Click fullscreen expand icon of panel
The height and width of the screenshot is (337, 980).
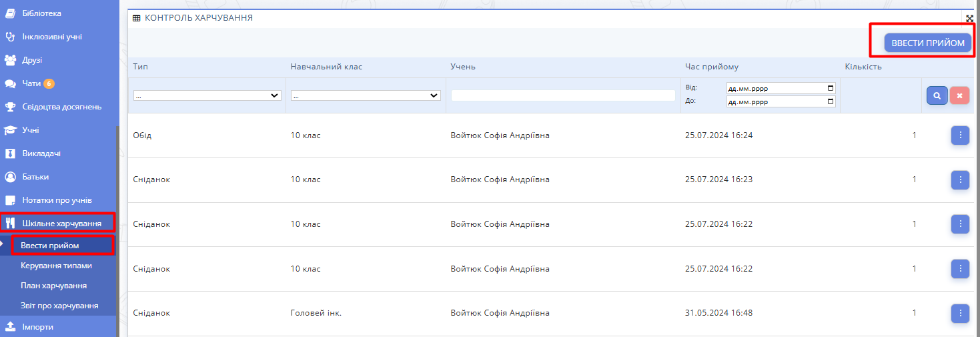[970, 18]
